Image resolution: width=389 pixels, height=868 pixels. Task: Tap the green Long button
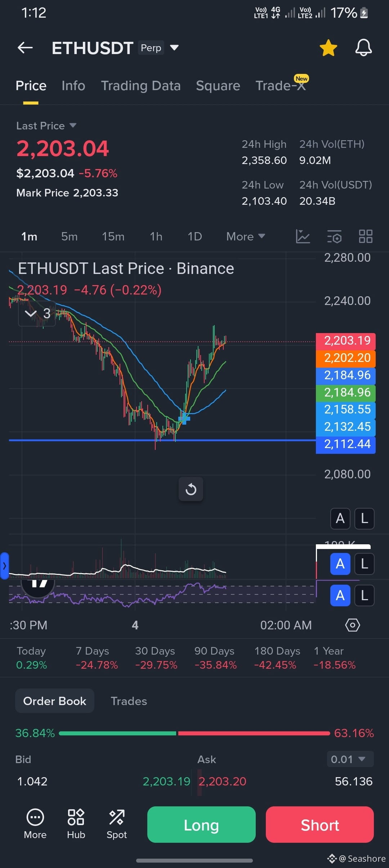point(201,825)
